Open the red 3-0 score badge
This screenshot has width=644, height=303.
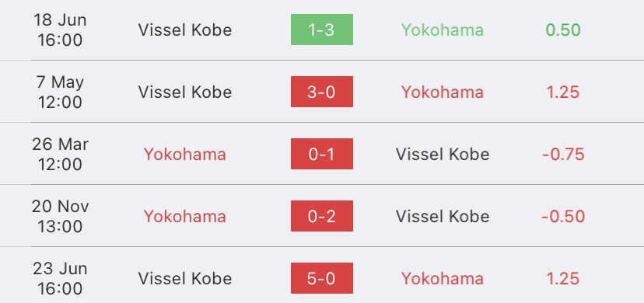(321, 92)
